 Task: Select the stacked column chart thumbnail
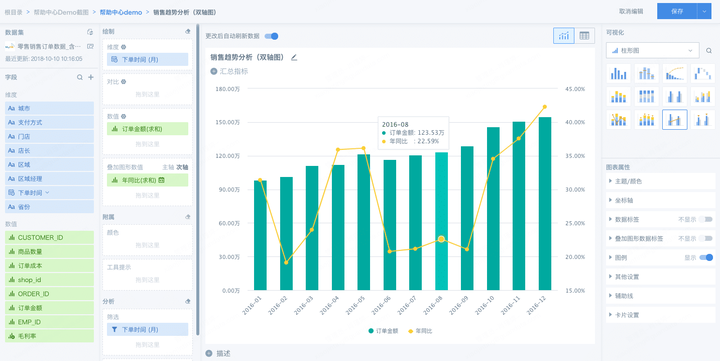coord(619,96)
